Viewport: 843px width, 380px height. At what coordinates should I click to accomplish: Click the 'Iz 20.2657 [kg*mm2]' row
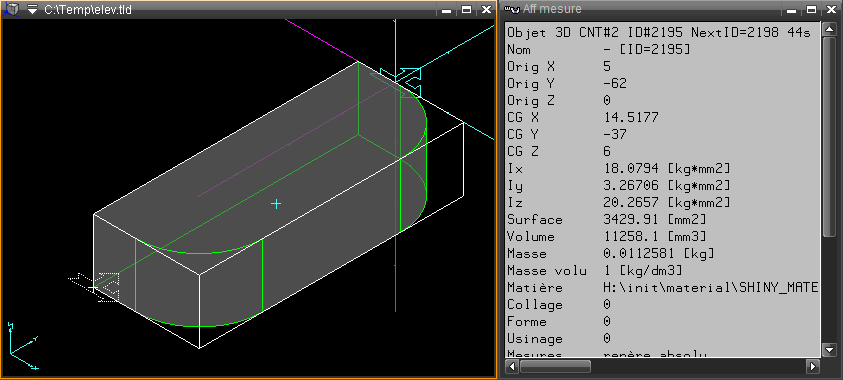click(619, 203)
